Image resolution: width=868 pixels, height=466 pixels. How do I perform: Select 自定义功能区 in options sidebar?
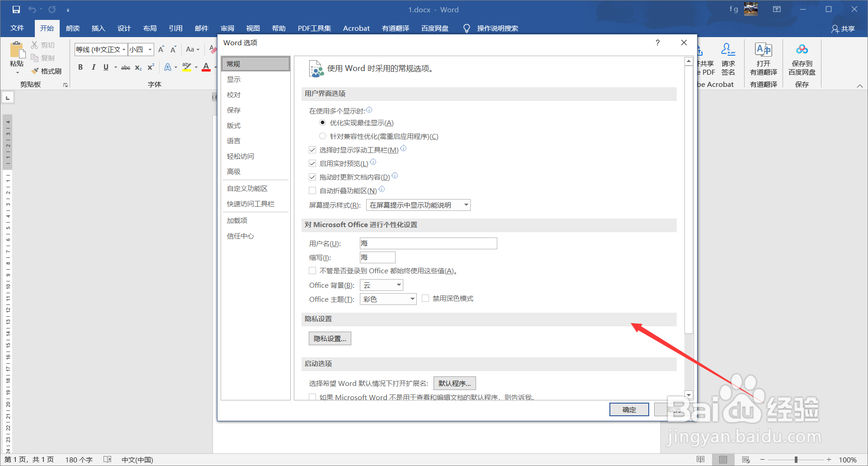(x=255, y=188)
